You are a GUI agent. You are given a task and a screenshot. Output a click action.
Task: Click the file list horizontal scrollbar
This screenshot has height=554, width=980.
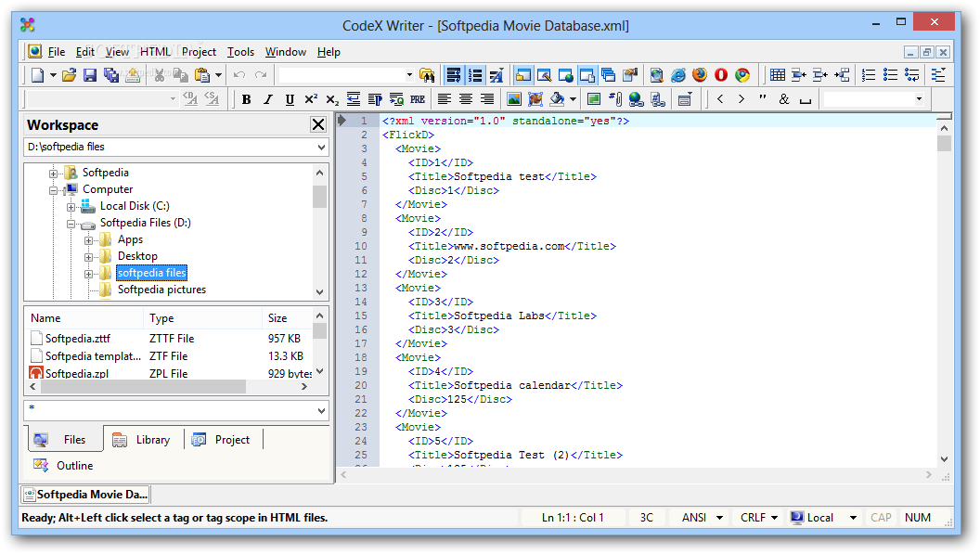tap(144, 387)
